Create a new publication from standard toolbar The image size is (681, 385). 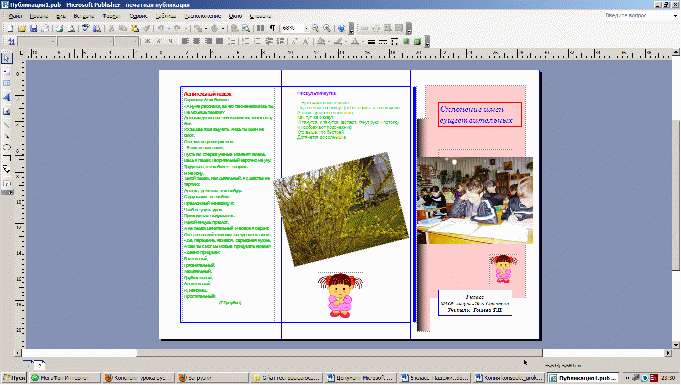pyautogui.click(x=10, y=28)
